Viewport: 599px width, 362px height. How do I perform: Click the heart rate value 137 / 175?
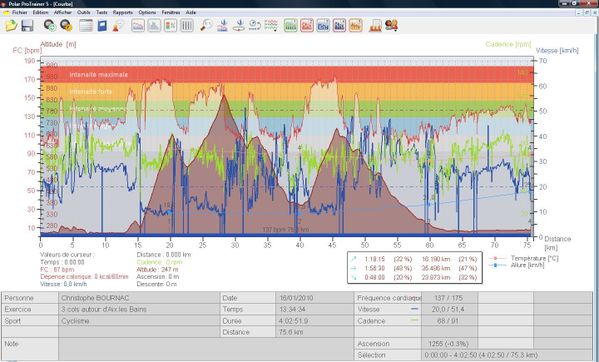[448, 298]
